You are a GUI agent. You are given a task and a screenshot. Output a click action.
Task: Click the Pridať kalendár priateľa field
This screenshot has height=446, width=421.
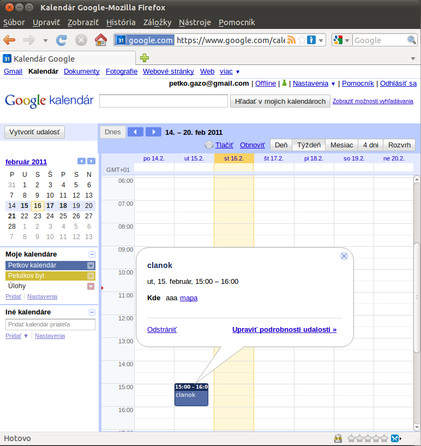pos(50,324)
